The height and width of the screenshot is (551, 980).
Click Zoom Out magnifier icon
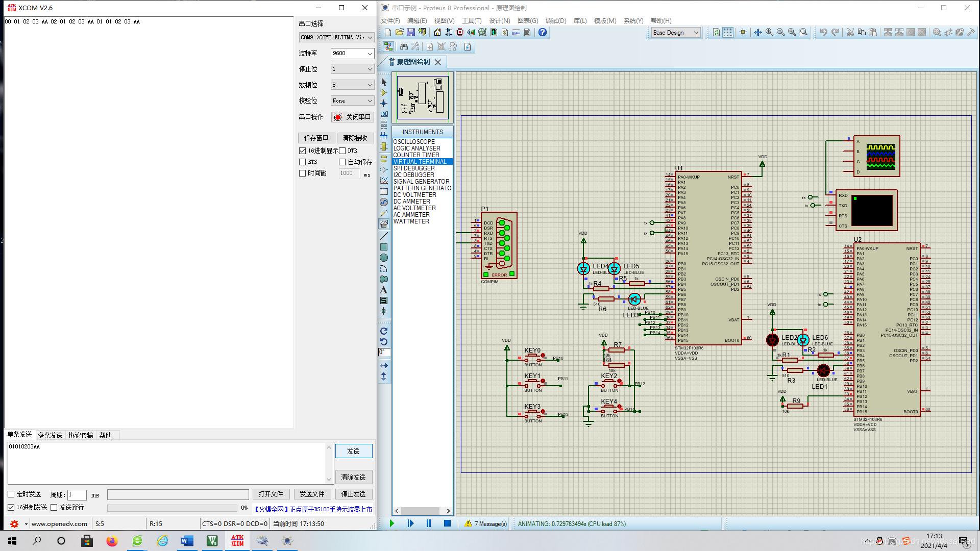(780, 33)
